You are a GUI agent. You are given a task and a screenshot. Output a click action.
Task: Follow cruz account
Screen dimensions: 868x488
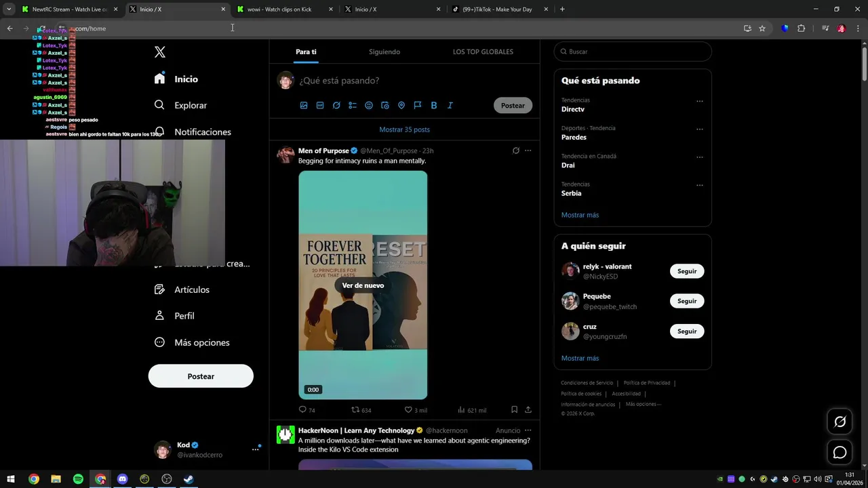tap(687, 331)
